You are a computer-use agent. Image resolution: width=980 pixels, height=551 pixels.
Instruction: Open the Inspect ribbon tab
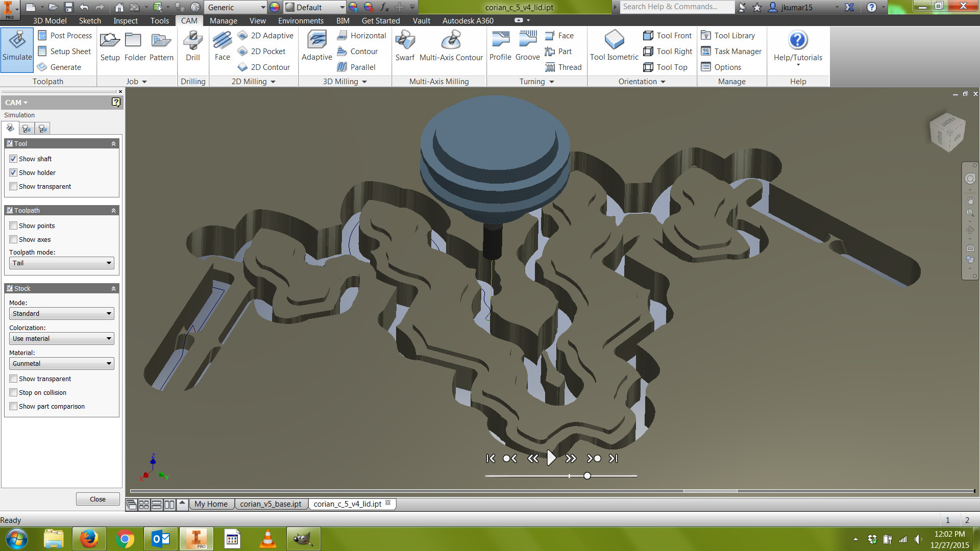(x=126, y=20)
